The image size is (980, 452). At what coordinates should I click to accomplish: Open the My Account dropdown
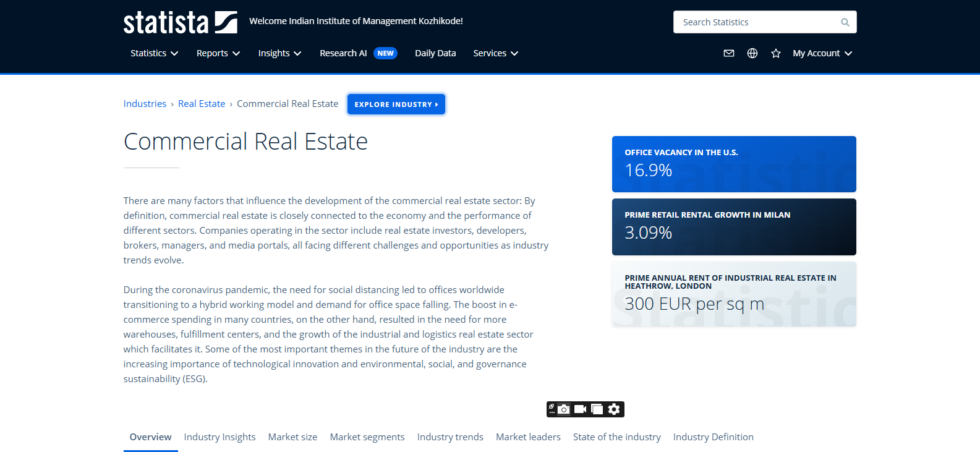point(822,53)
